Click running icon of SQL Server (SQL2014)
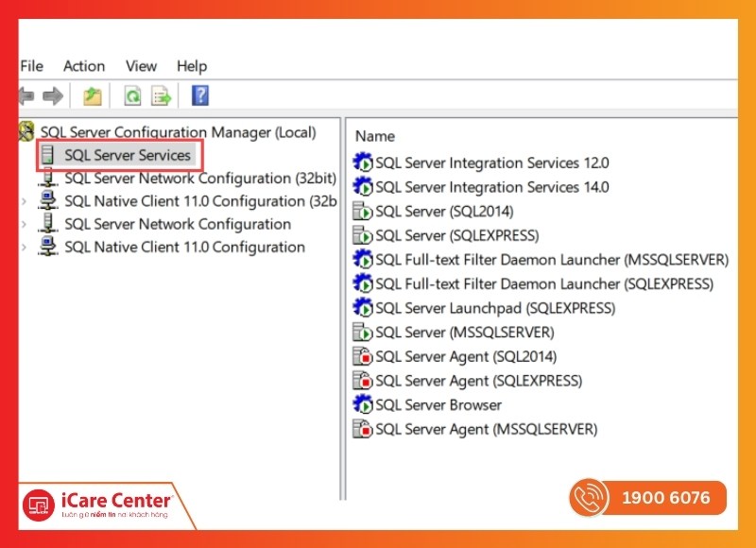756x548 pixels. tap(363, 211)
